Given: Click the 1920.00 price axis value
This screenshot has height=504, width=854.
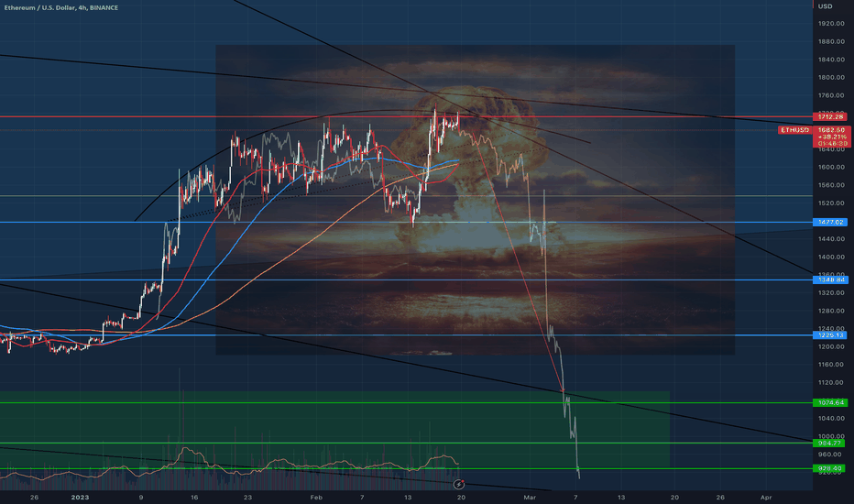Looking at the screenshot, I should (831, 24).
